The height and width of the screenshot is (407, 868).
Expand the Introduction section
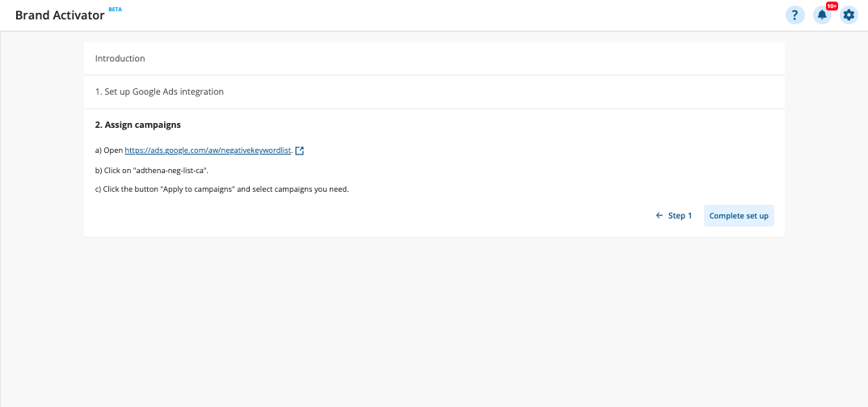[434, 58]
